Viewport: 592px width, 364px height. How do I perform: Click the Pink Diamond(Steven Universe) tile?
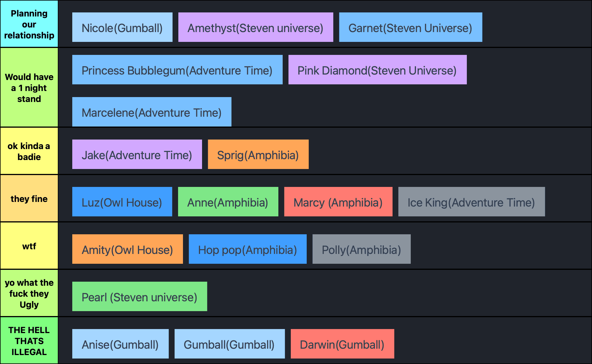point(378,70)
